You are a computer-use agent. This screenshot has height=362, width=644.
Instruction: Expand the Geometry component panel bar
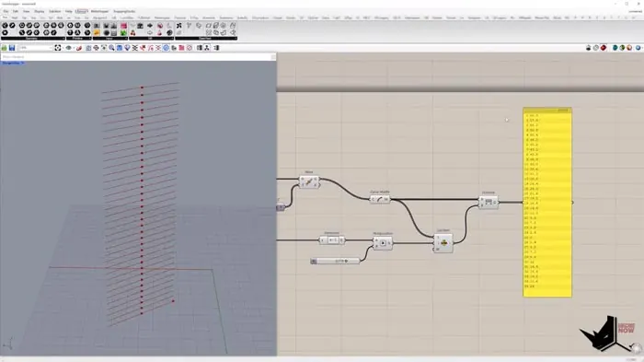click(x=32, y=39)
